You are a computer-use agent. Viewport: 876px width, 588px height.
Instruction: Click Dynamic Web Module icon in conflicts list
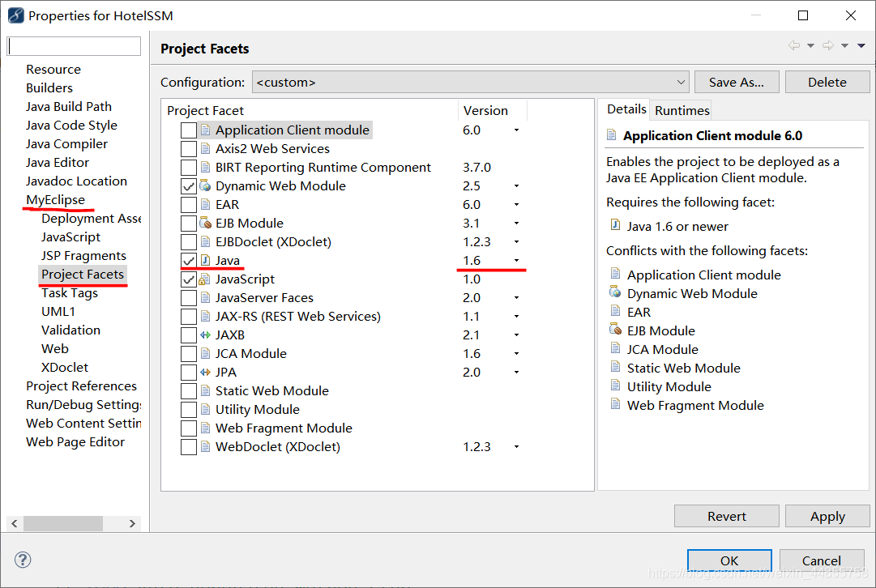point(615,292)
